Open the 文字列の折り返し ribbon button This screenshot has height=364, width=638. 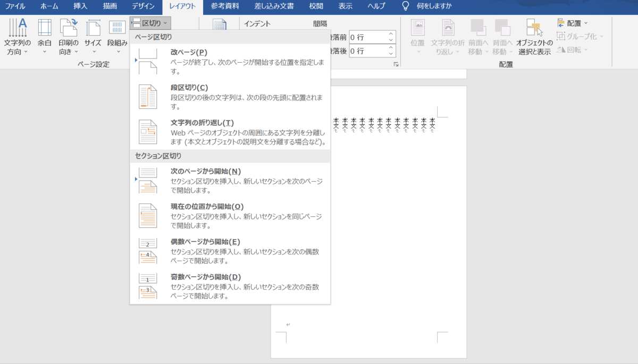pos(448,36)
